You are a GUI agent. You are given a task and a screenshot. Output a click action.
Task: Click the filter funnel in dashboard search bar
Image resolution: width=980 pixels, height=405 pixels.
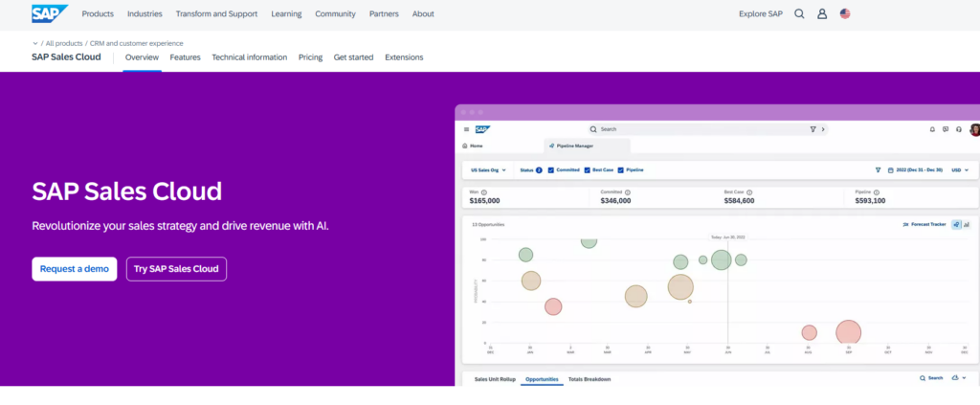pyautogui.click(x=813, y=129)
